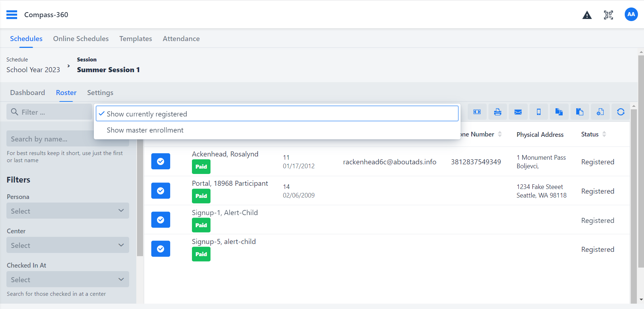Toggle checkbox for Portal, 18968 Participant
Screen dimensions: 644x309
point(161,191)
